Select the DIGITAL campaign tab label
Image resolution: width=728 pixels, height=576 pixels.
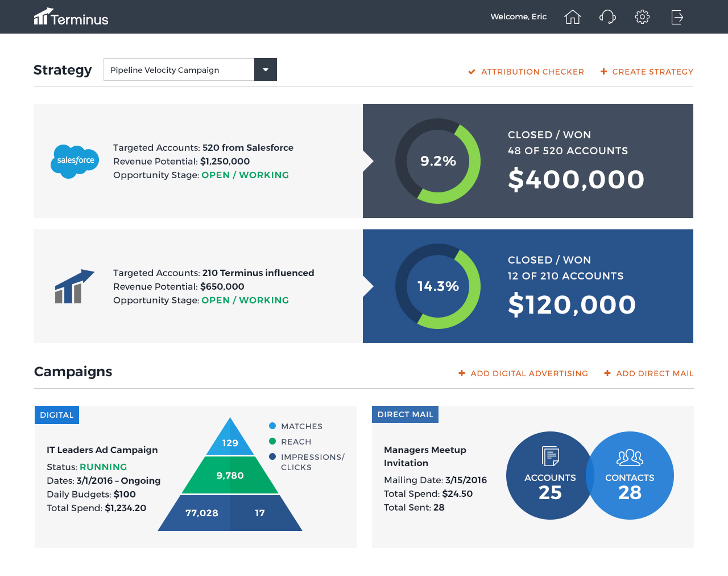tap(57, 415)
